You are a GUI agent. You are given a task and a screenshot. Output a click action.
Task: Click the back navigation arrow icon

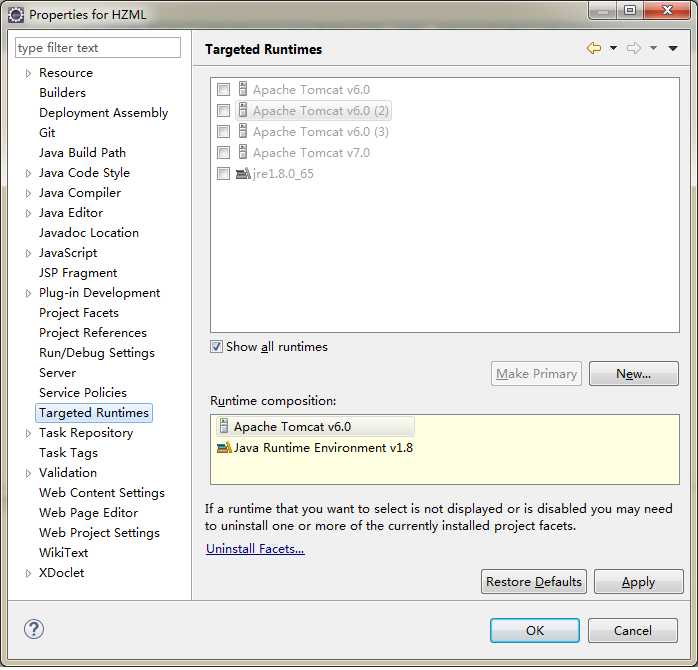(594, 48)
